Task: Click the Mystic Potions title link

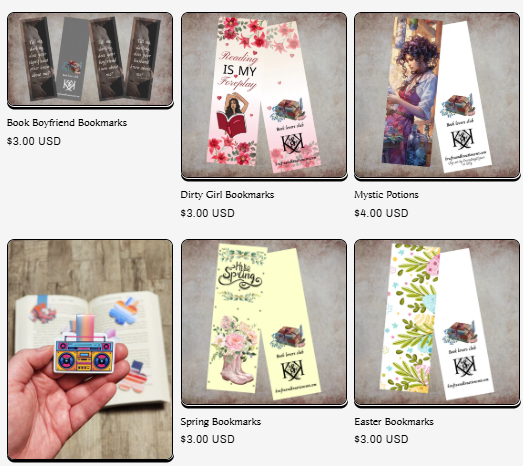Action: pos(386,195)
